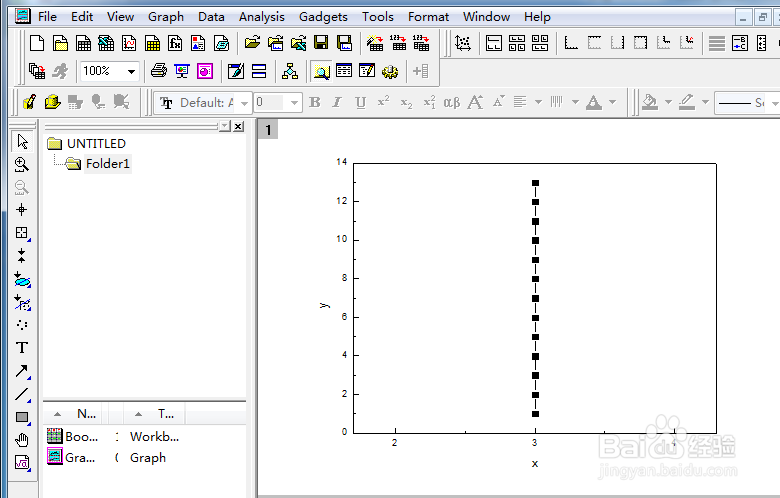Select the UNTITLED project root folder
The image size is (780, 498).
pos(87,144)
